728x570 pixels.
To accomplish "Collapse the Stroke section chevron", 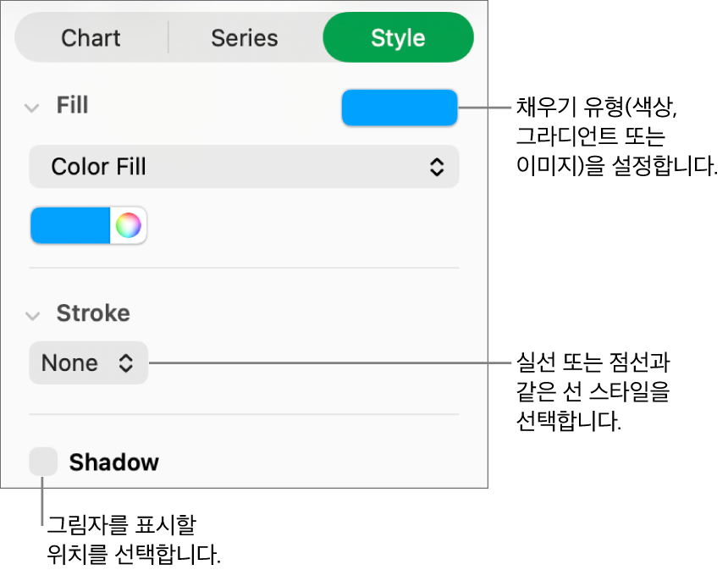I will tap(32, 316).
